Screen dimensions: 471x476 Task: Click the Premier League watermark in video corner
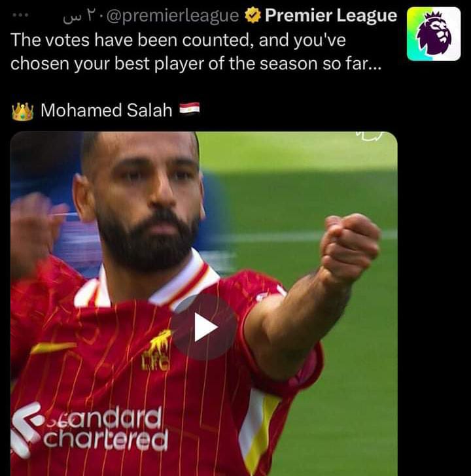coord(369,136)
